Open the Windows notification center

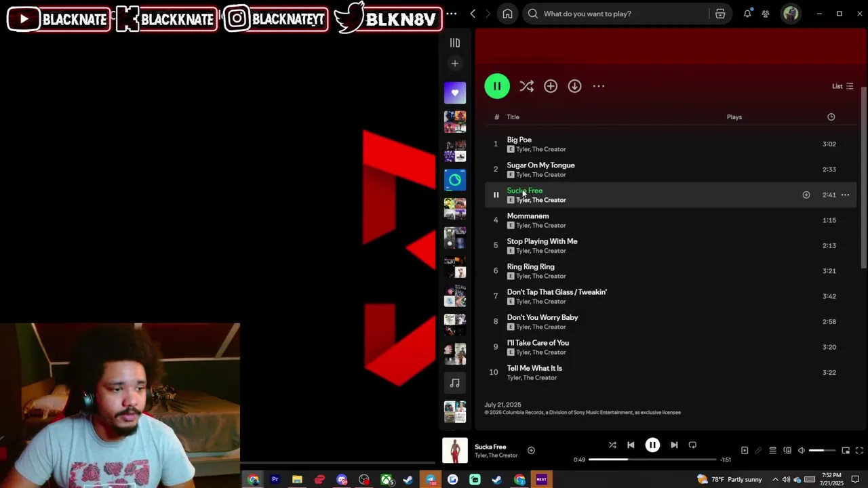856,480
